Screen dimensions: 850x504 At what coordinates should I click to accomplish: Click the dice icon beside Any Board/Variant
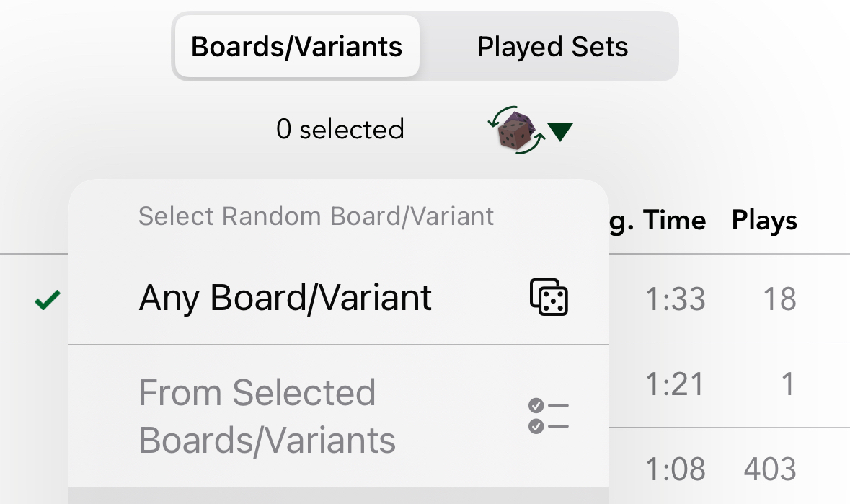(549, 297)
